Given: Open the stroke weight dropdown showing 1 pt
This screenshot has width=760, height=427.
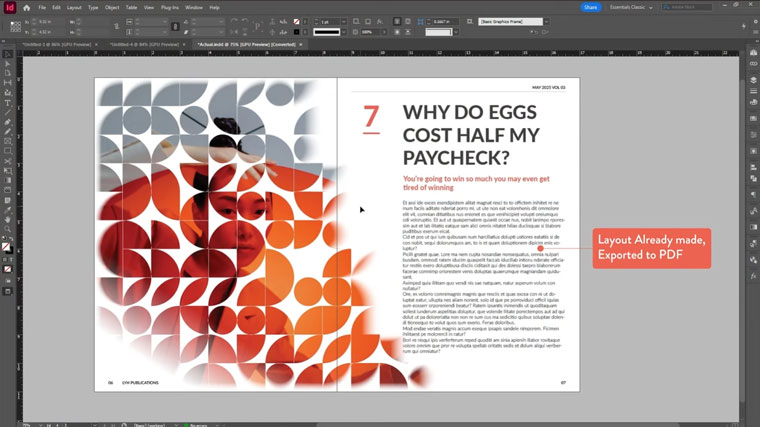Looking at the screenshot, I should (x=344, y=22).
